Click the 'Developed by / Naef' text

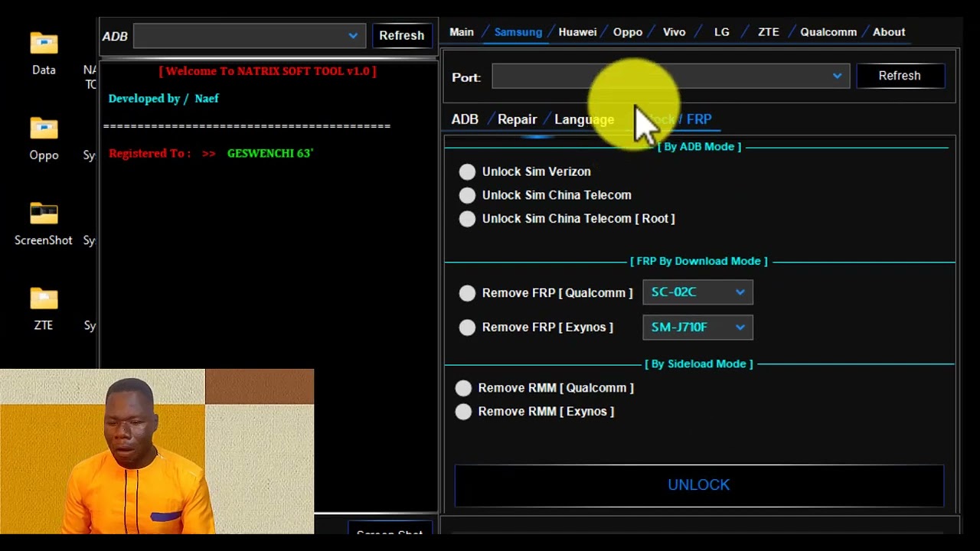[x=164, y=99]
